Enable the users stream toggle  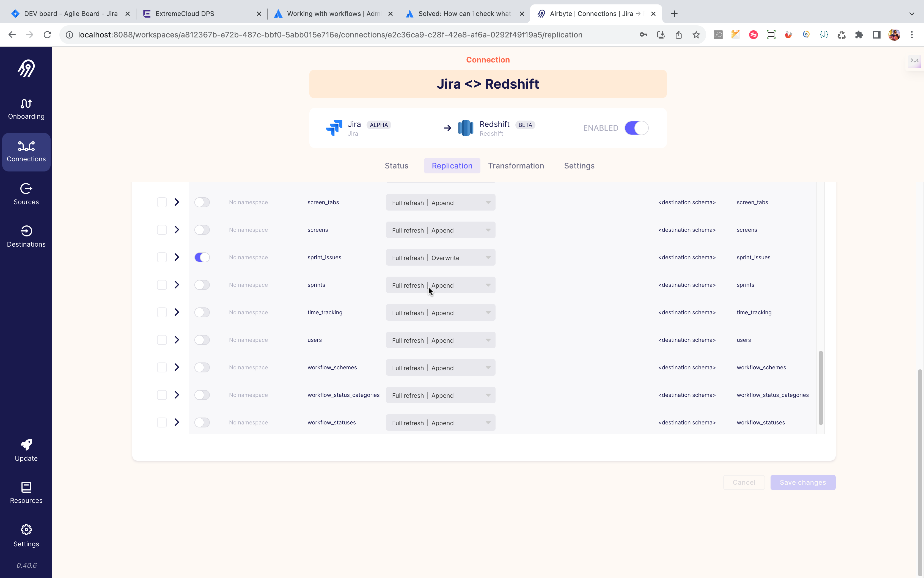[202, 340]
